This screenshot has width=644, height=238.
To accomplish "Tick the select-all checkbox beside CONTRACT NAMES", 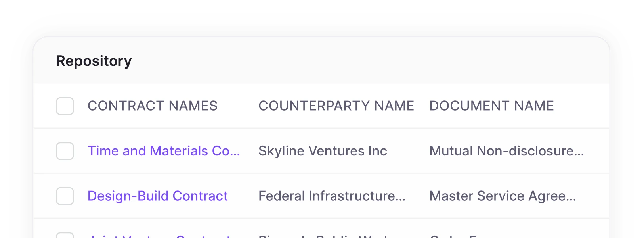I will (x=65, y=106).
